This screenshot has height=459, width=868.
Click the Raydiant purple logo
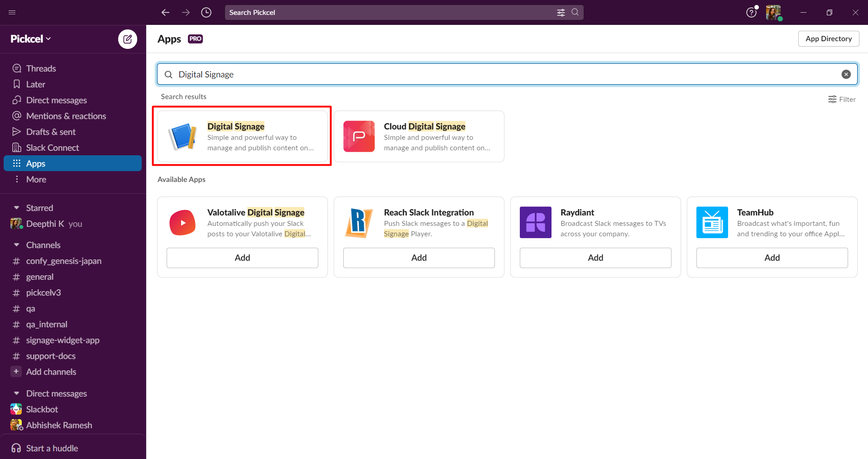(x=536, y=222)
